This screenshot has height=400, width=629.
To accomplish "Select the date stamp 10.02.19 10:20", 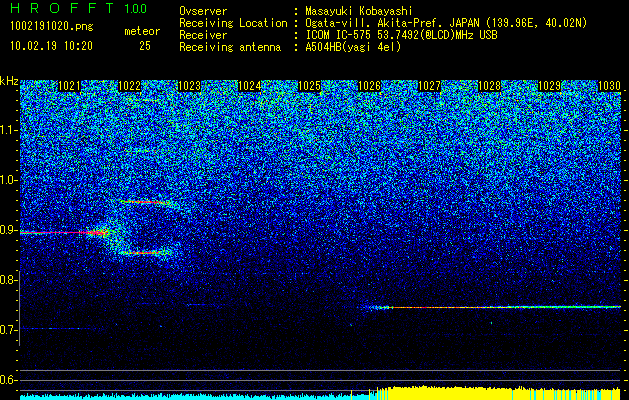I will tap(51, 46).
